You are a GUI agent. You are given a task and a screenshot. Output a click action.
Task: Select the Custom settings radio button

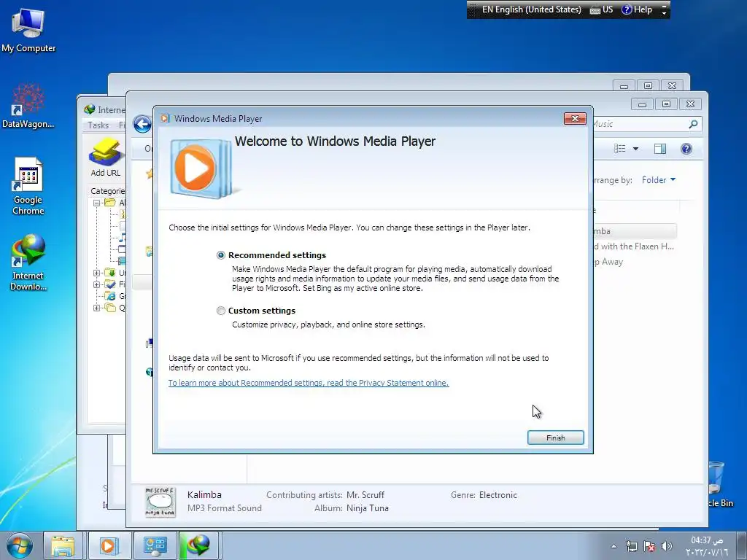[x=220, y=311]
